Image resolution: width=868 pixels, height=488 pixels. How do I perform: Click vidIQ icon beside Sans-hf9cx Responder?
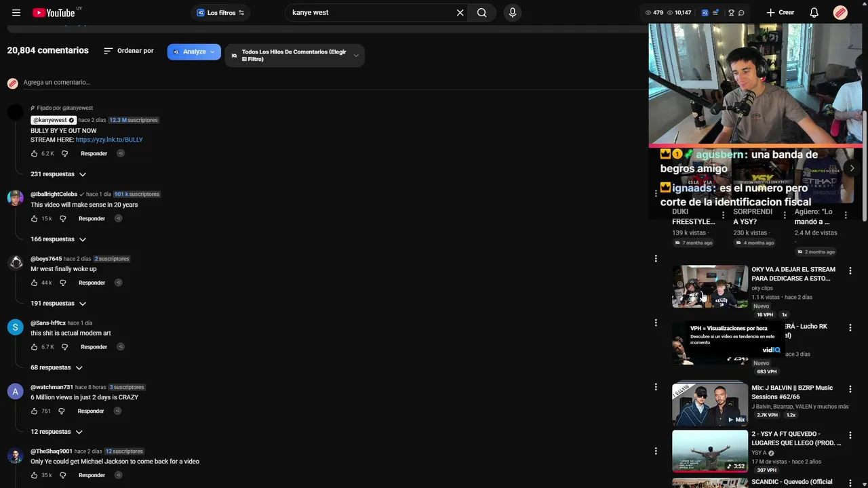[x=121, y=346]
